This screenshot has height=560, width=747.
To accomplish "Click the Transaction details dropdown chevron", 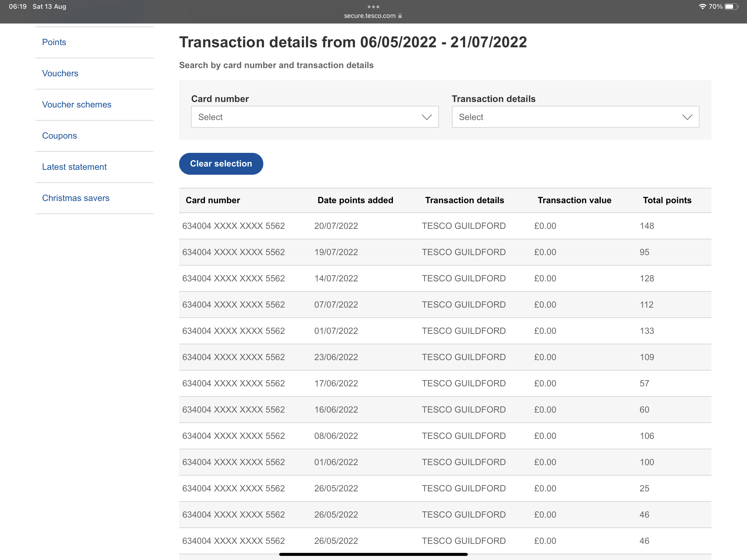I will [x=687, y=117].
